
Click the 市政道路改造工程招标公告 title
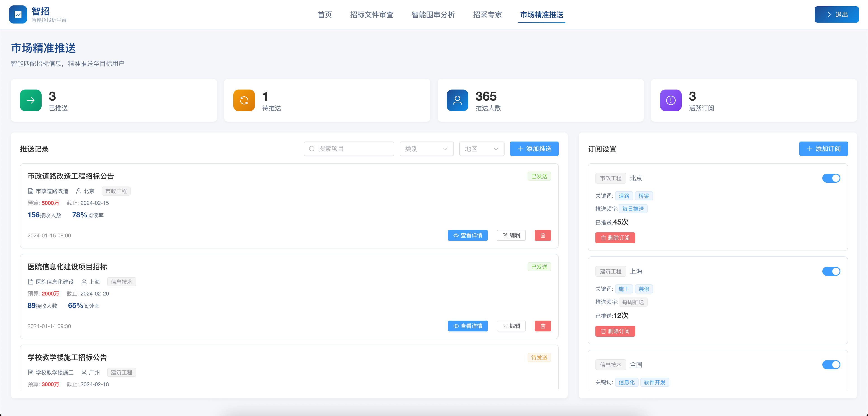[x=71, y=176]
